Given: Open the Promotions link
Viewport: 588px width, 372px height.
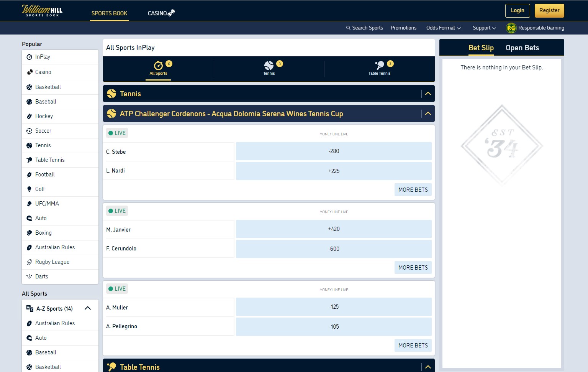Looking at the screenshot, I should point(403,28).
